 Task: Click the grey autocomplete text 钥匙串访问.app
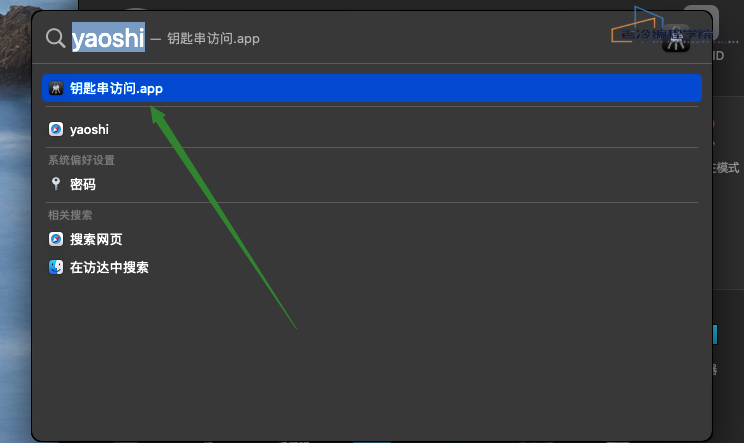[x=213, y=38]
